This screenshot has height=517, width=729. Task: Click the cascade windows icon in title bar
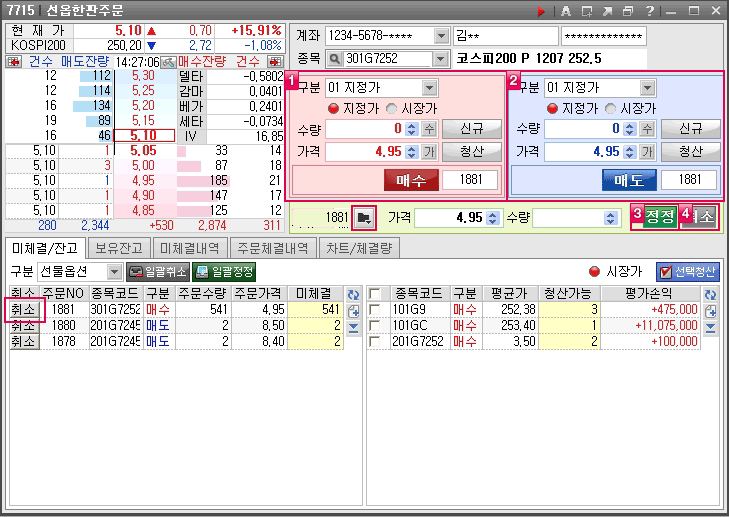coord(628,11)
